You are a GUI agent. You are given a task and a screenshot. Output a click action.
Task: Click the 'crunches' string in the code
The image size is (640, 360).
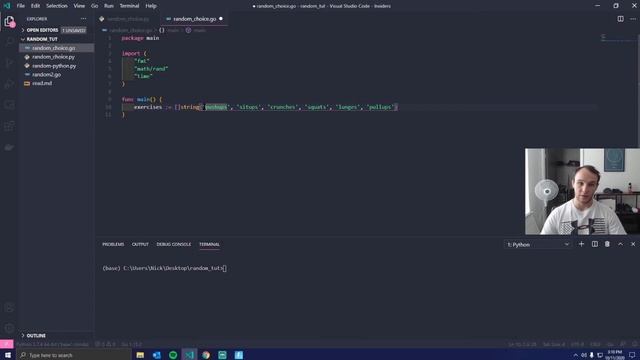click(x=282, y=107)
